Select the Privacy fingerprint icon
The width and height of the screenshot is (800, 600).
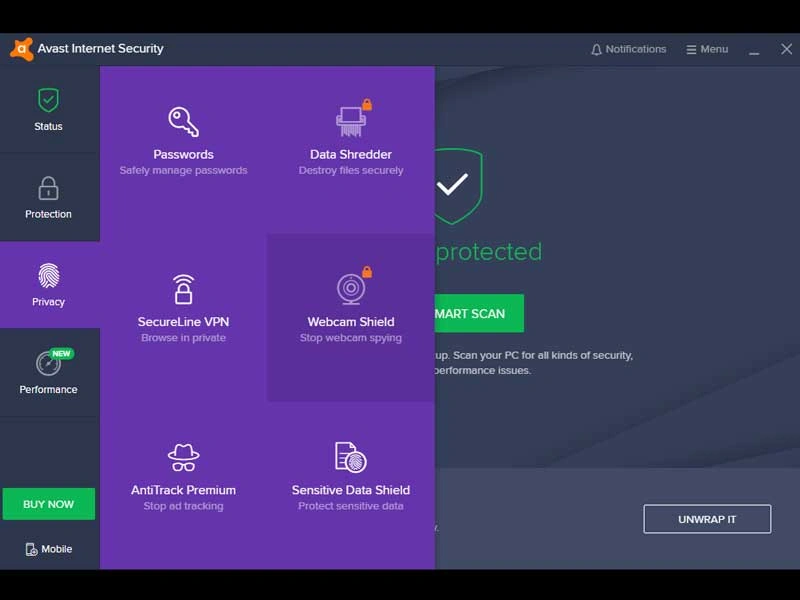pyautogui.click(x=48, y=274)
